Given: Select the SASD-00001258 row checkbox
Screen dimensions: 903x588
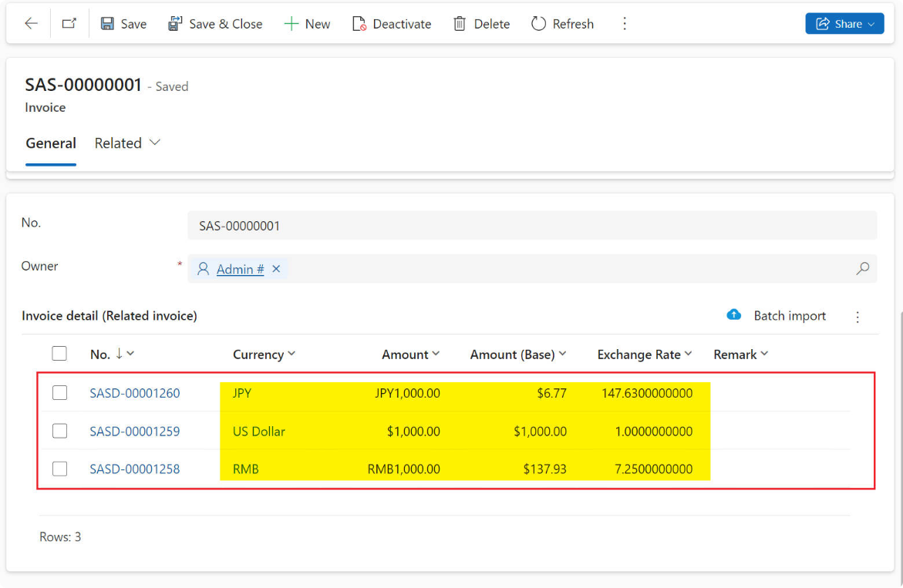Looking at the screenshot, I should click(60, 469).
